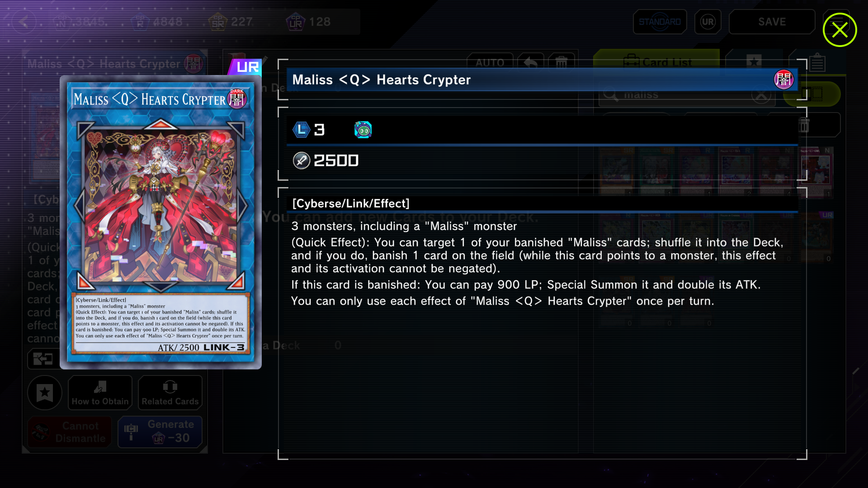Open Related Cards
Screen dimensions: 868x488
tap(170, 393)
